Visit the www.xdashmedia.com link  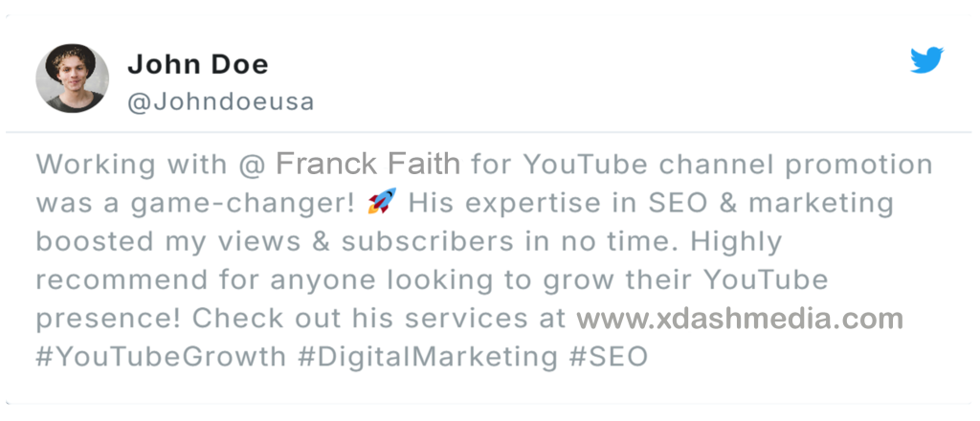(740, 318)
